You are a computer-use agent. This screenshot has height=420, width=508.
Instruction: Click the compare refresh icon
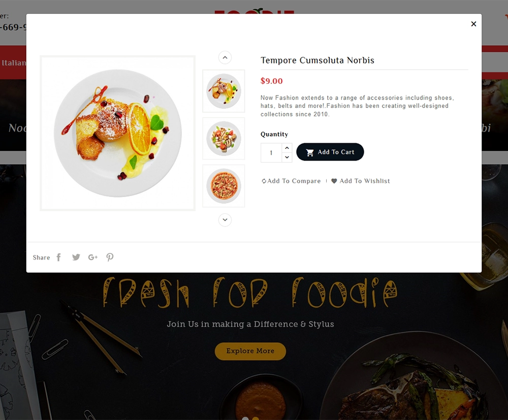(x=264, y=181)
